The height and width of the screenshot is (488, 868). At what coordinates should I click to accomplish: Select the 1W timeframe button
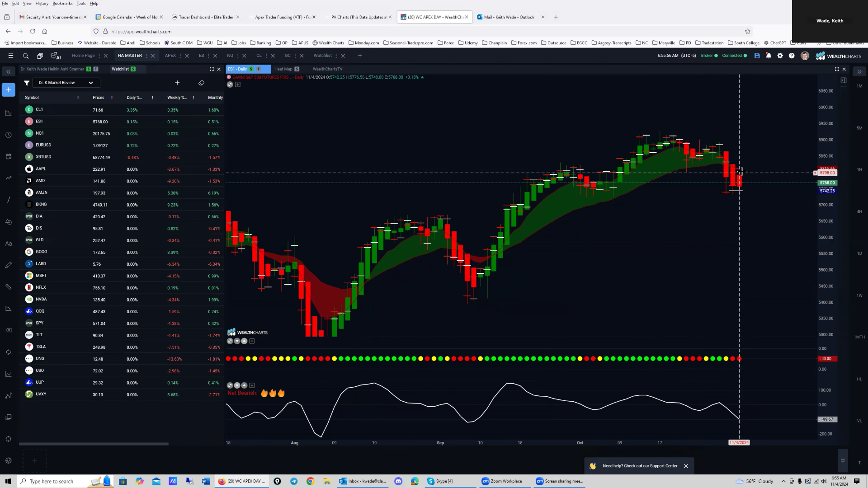(x=859, y=296)
